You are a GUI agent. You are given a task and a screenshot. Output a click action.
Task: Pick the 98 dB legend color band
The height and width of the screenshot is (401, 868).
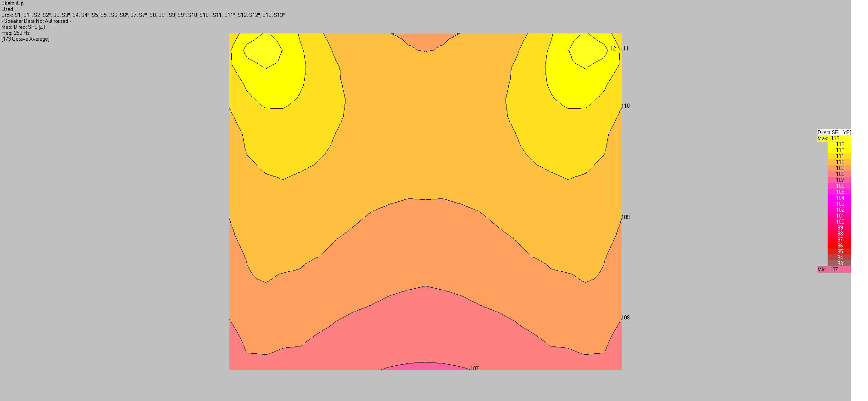[x=839, y=234]
